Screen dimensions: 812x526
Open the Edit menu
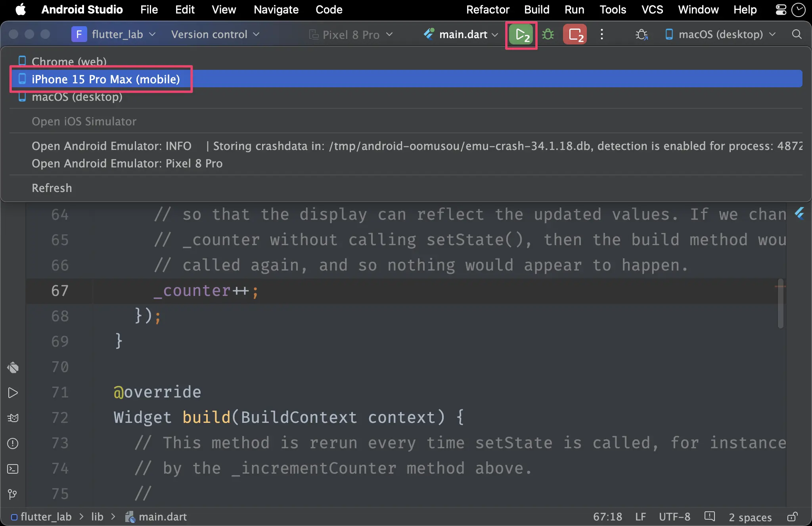tap(185, 10)
